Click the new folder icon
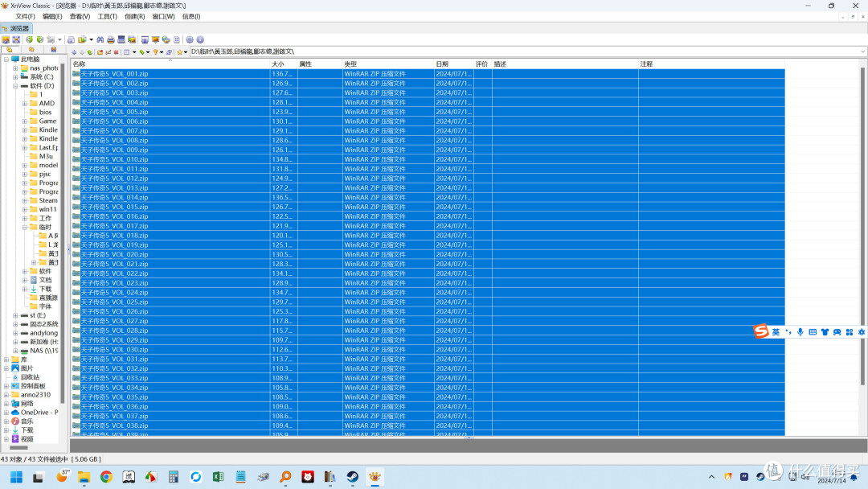The image size is (868, 489). tap(100, 52)
